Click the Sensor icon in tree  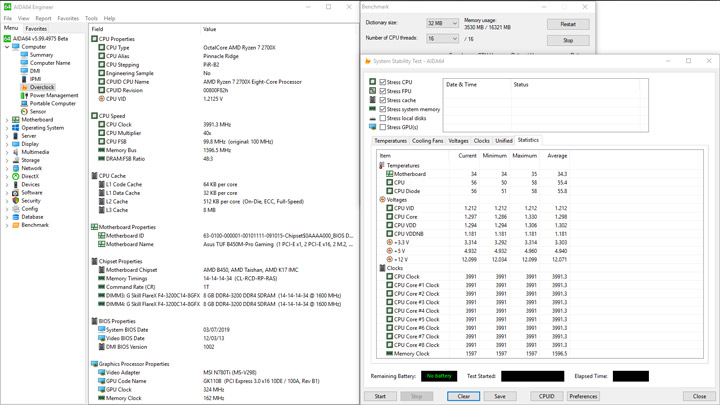tap(24, 112)
